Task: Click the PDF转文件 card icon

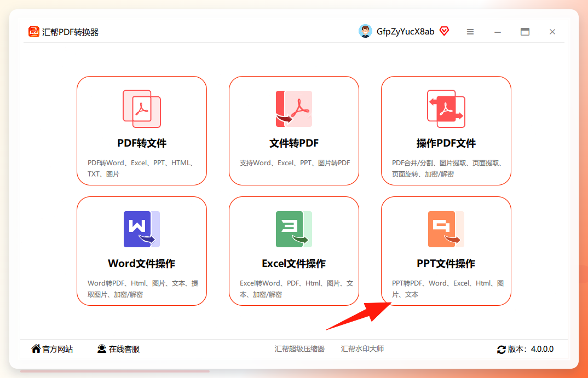Action: pos(142,109)
